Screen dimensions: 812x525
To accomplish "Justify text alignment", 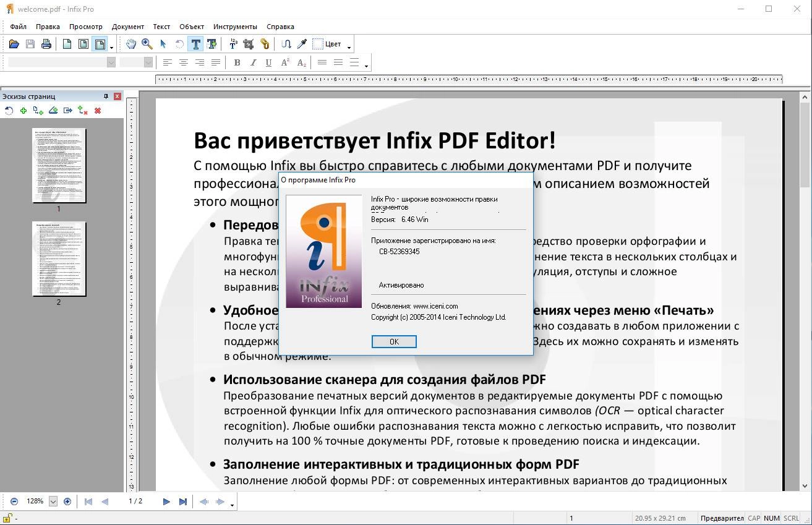I will (216, 62).
